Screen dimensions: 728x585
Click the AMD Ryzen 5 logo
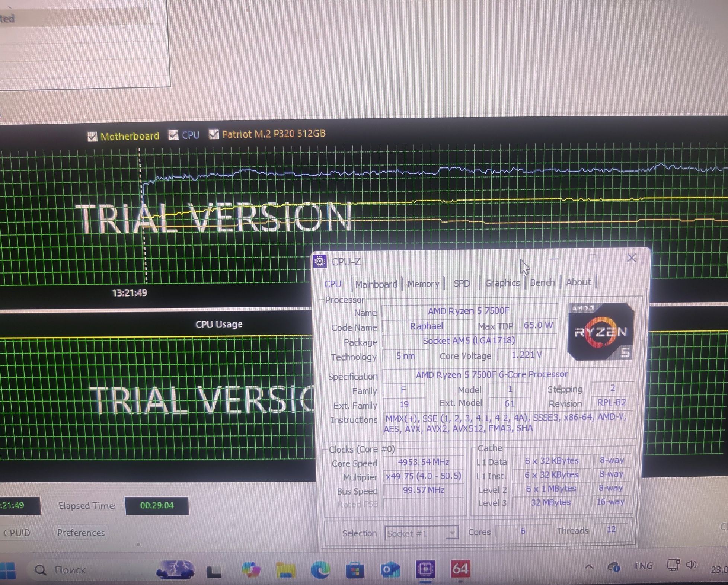pyautogui.click(x=601, y=331)
